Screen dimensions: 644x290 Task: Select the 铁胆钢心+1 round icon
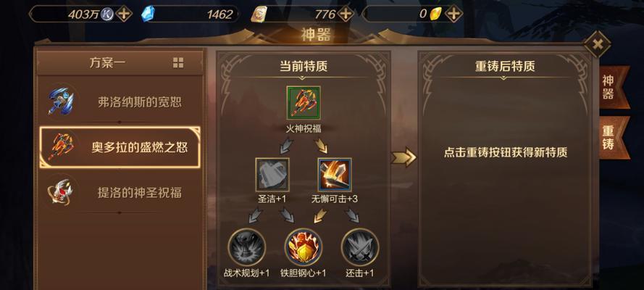click(x=304, y=247)
